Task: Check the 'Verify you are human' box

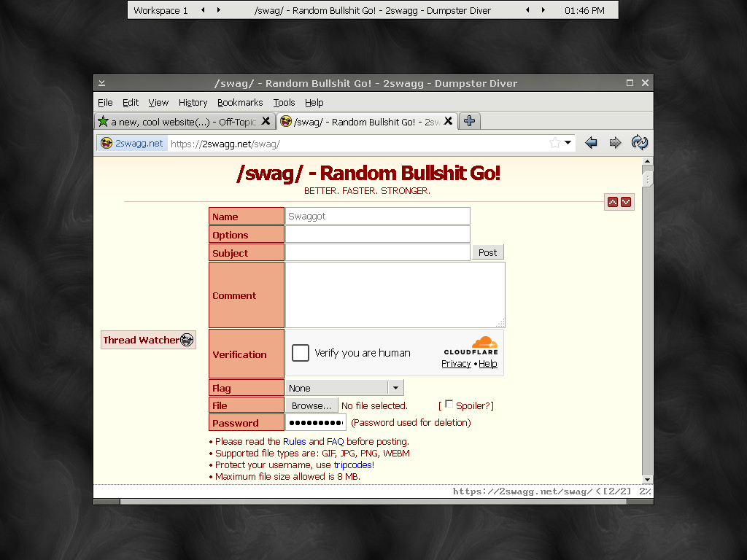Action: pyautogui.click(x=300, y=353)
